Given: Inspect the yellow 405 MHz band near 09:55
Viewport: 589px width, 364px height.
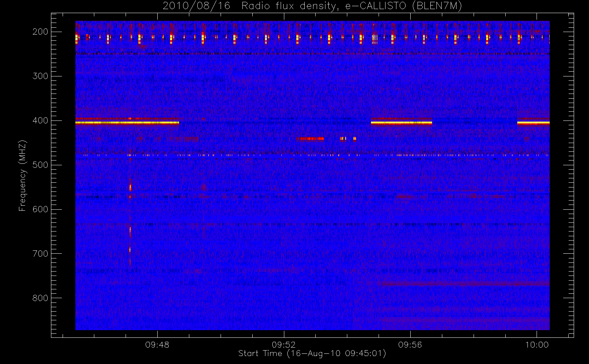Looking at the screenshot, I should pos(402,123).
